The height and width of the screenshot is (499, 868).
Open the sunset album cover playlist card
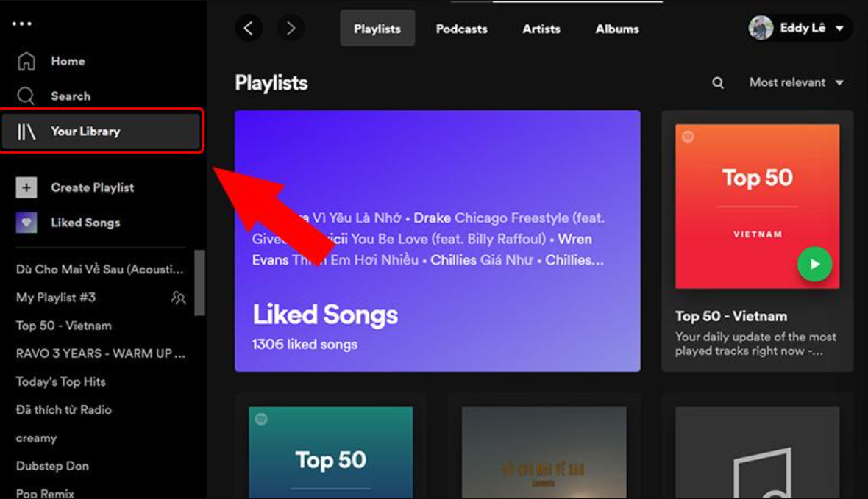click(x=544, y=453)
